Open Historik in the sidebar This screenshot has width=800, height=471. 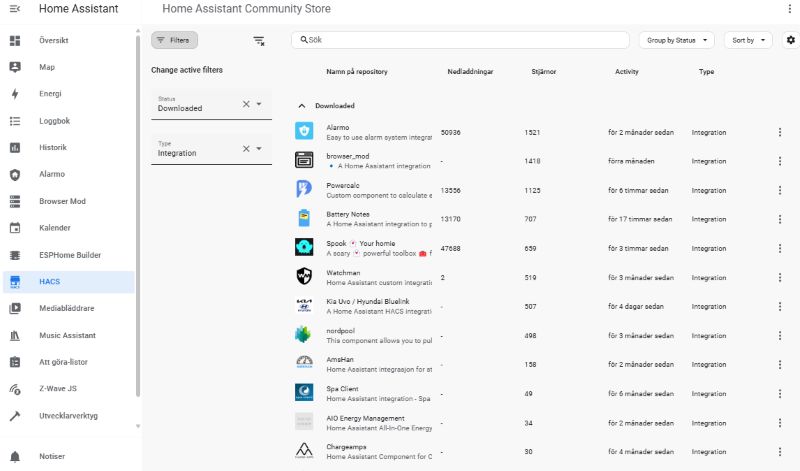68,147
